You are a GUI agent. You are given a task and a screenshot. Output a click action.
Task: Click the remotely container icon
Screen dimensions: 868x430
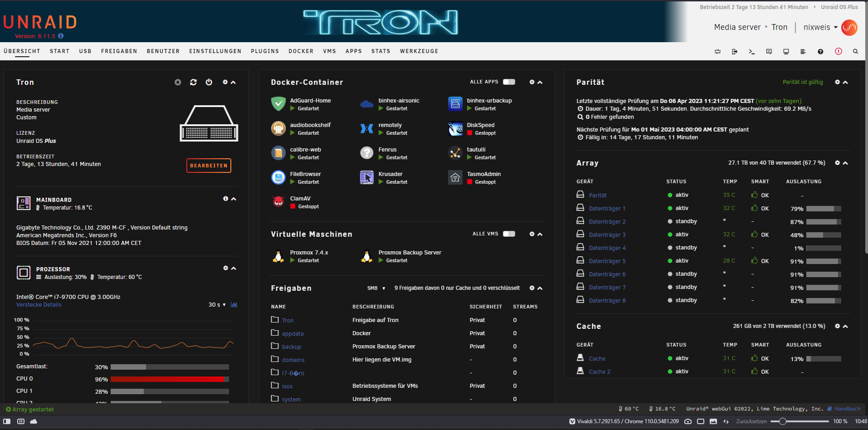point(366,128)
